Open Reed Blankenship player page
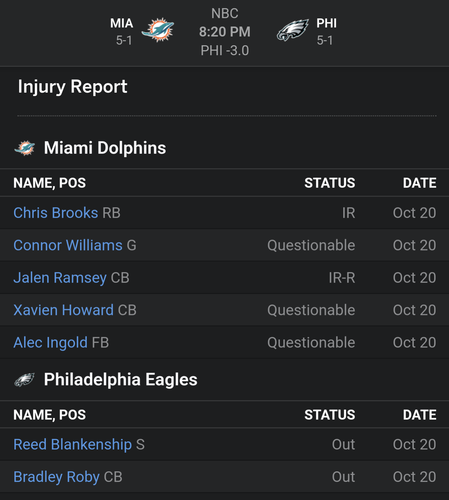 (x=72, y=444)
